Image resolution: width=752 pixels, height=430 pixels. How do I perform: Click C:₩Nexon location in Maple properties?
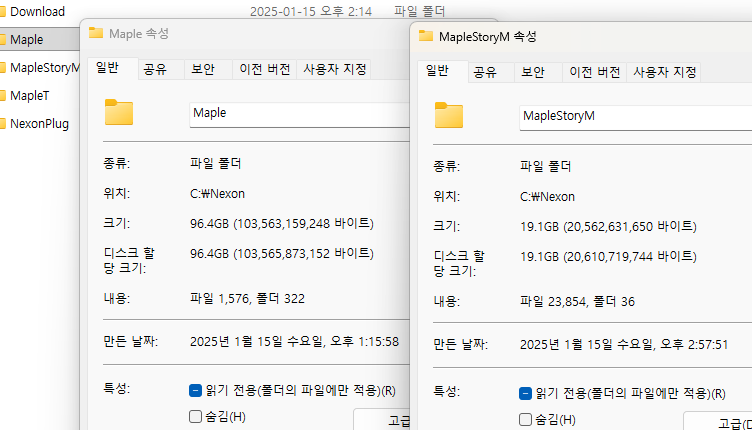click(x=217, y=194)
